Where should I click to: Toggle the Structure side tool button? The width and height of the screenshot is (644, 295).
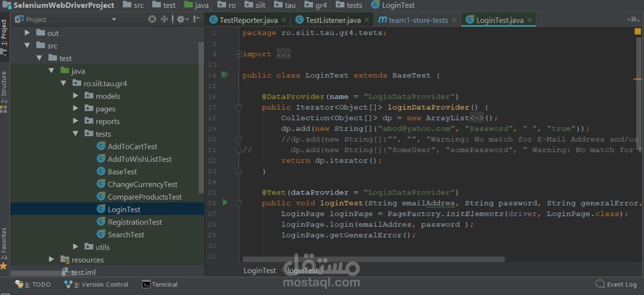tap(4, 91)
